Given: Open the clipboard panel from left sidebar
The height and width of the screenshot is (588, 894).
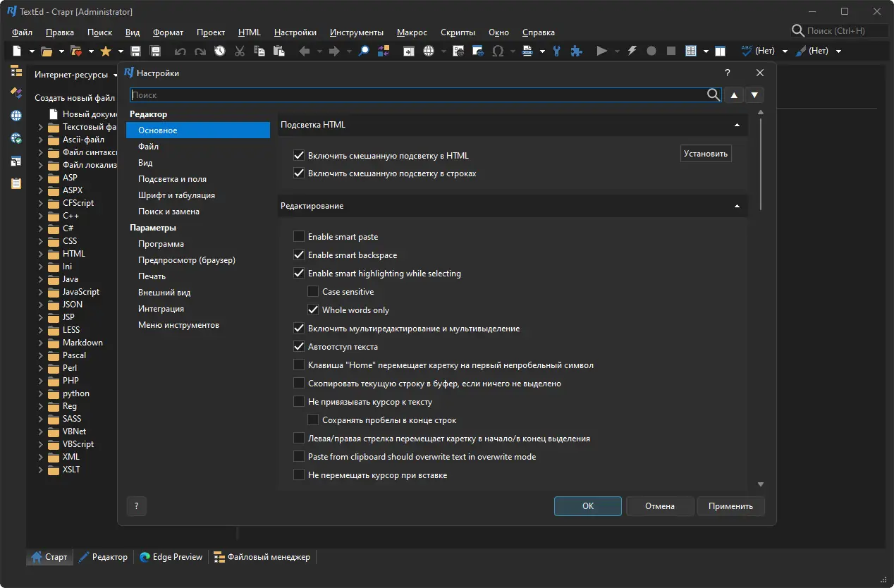Looking at the screenshot, I should (16, 183).
